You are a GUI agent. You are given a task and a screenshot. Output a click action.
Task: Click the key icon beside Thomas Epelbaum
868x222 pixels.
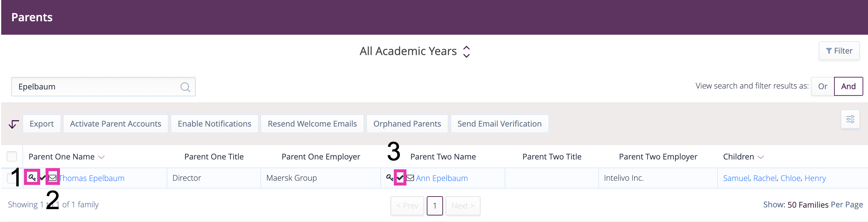pos(32,177)
